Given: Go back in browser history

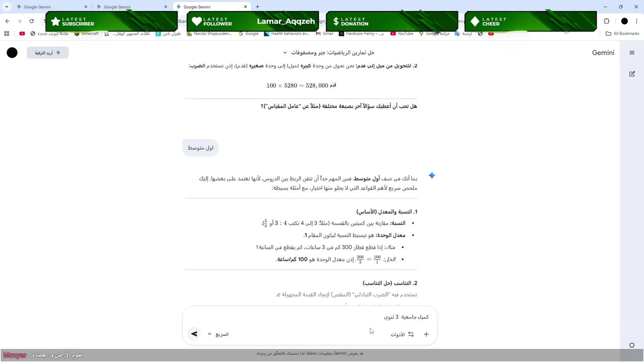Looking at the screenshot, I should [8, 21].
